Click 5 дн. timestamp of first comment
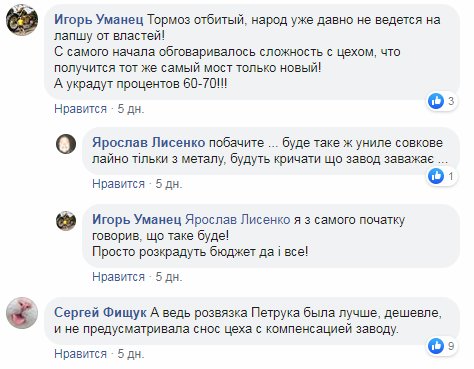 click(131, 109)
